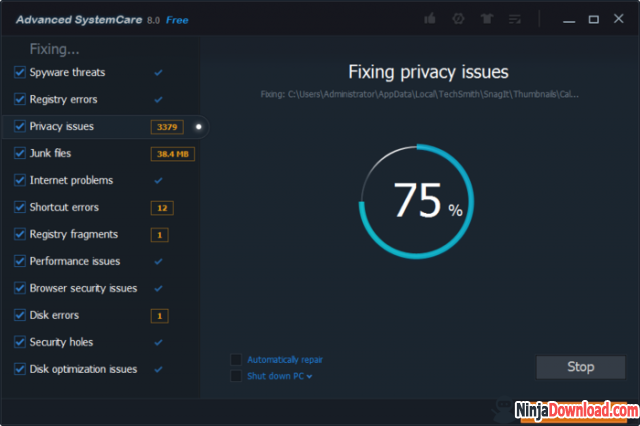Uncheck the Browser security issues checkbox
Image resolution: width=640 pixels, height=426 pixels.
coord(20,288)
